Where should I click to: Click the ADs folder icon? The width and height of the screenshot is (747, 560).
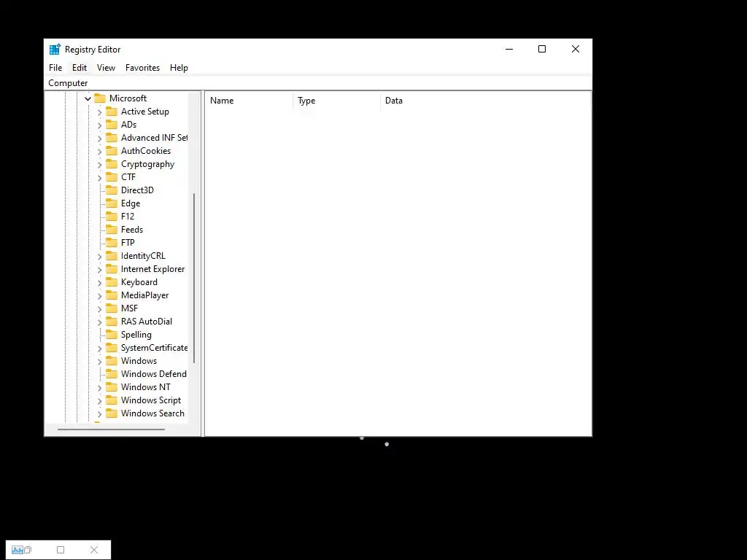pos(112,124)
